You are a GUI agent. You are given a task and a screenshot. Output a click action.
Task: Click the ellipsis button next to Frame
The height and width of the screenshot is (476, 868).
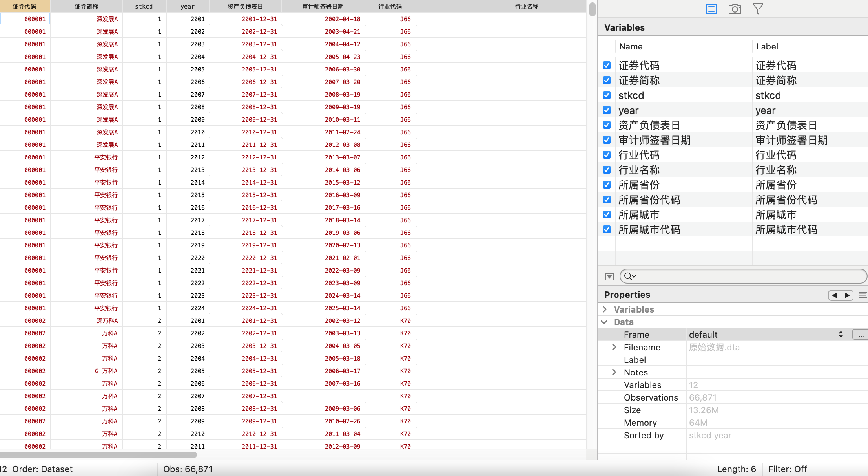861,335
